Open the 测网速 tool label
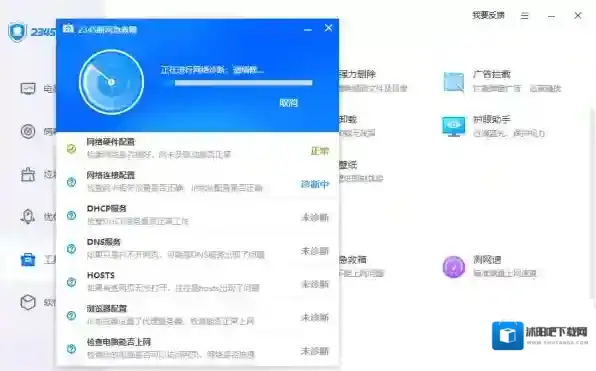The width and height of the screenshot is (596, 371). tap(487, 260)
